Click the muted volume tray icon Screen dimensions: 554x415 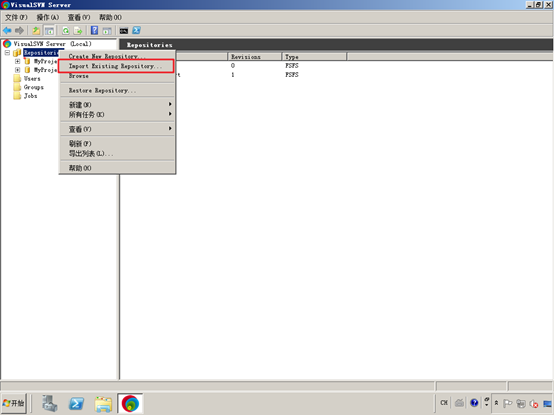point(534,403)
